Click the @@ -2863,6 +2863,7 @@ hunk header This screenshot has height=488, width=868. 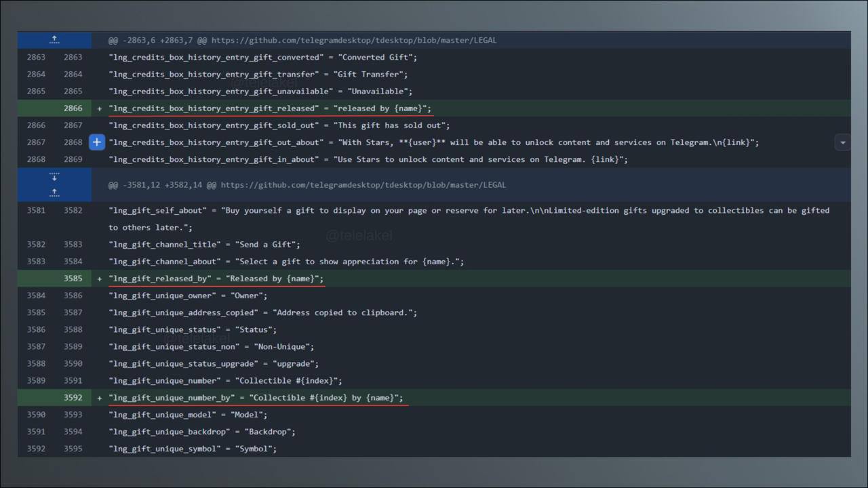(302, 40)
